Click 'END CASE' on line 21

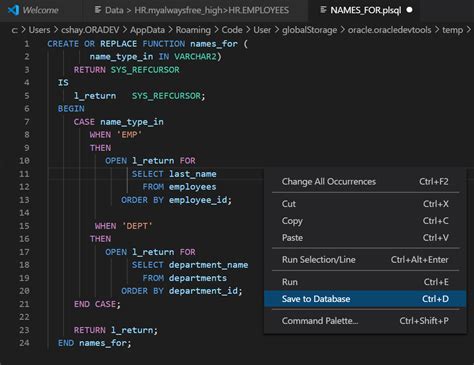tap(95, 304)
